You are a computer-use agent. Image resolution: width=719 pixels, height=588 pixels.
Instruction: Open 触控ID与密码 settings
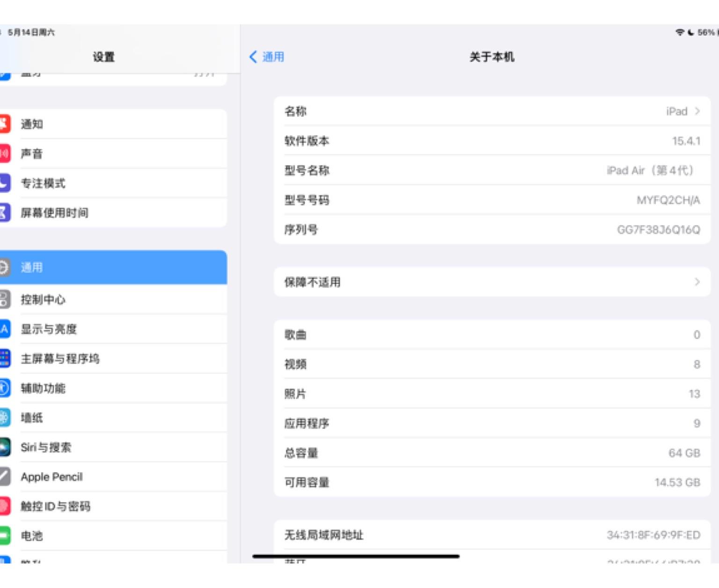113,506
